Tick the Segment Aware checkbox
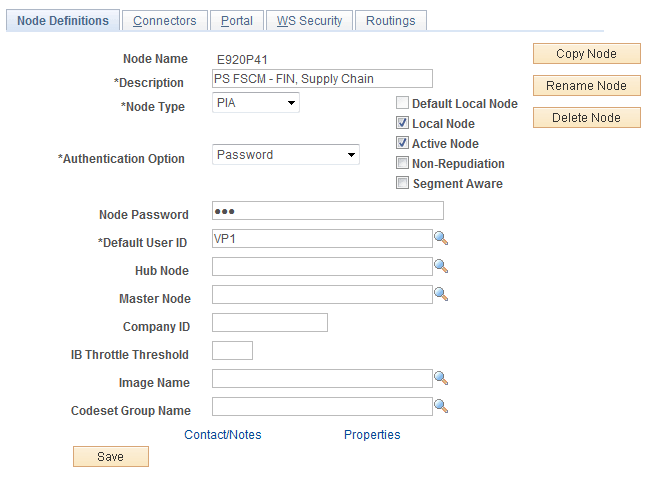The height and width of the screenshot is (477, 653). click(402, 183)
